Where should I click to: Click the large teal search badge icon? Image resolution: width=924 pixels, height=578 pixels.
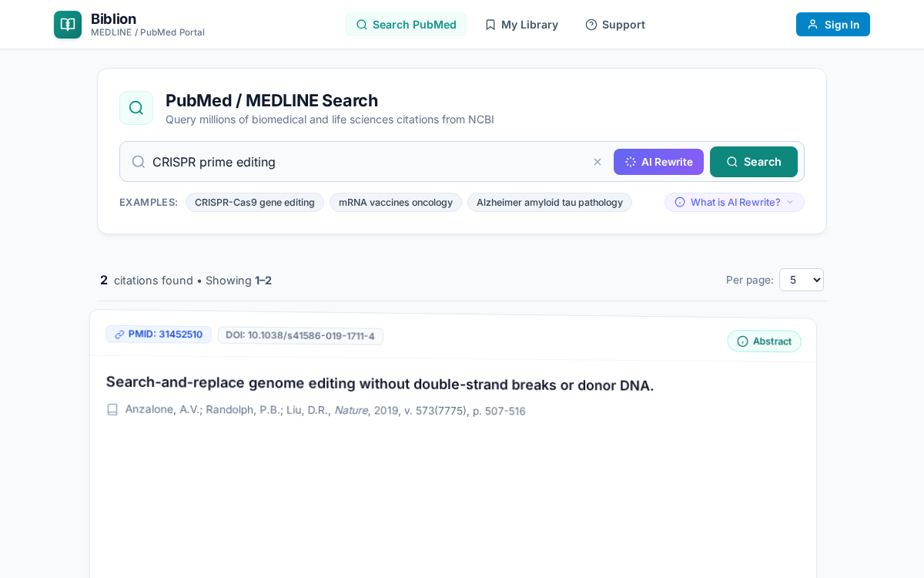pyautogui.click(x=136, y=108)
